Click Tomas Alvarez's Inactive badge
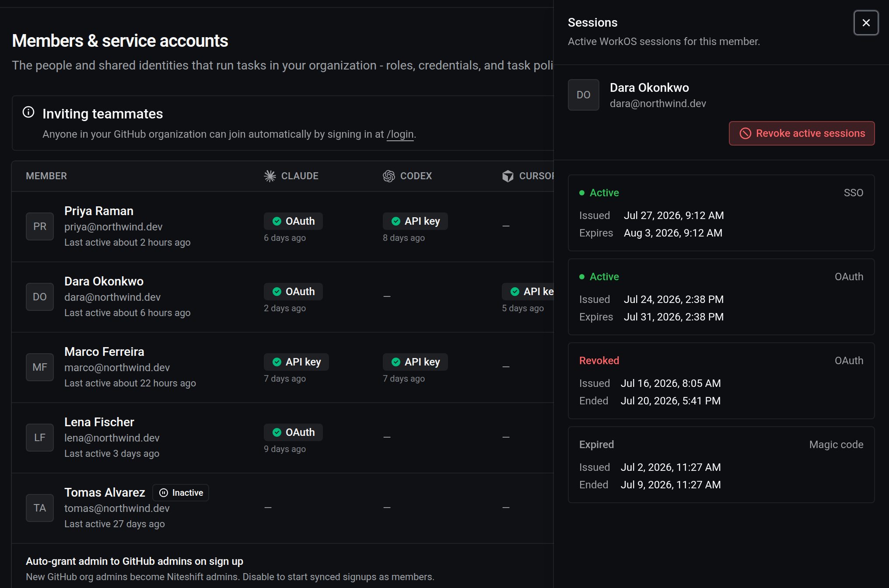This screenshot has height=588, width=889. (181, 493)
